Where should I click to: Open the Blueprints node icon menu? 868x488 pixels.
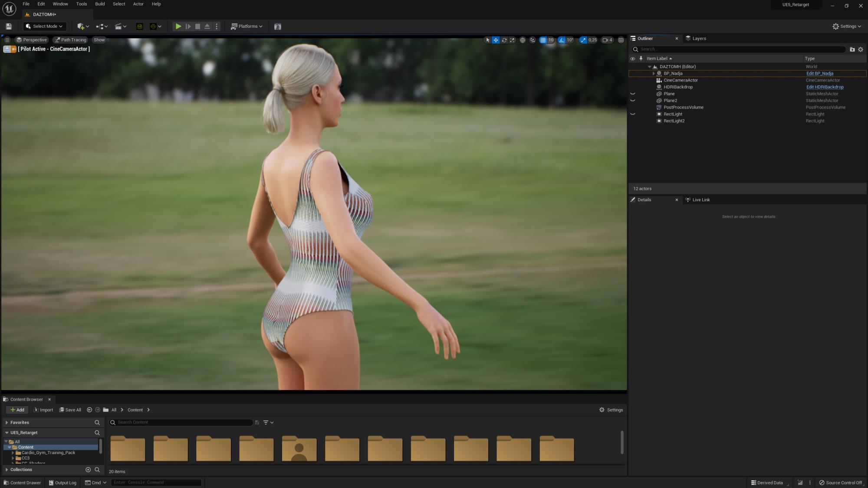(102, 26)
